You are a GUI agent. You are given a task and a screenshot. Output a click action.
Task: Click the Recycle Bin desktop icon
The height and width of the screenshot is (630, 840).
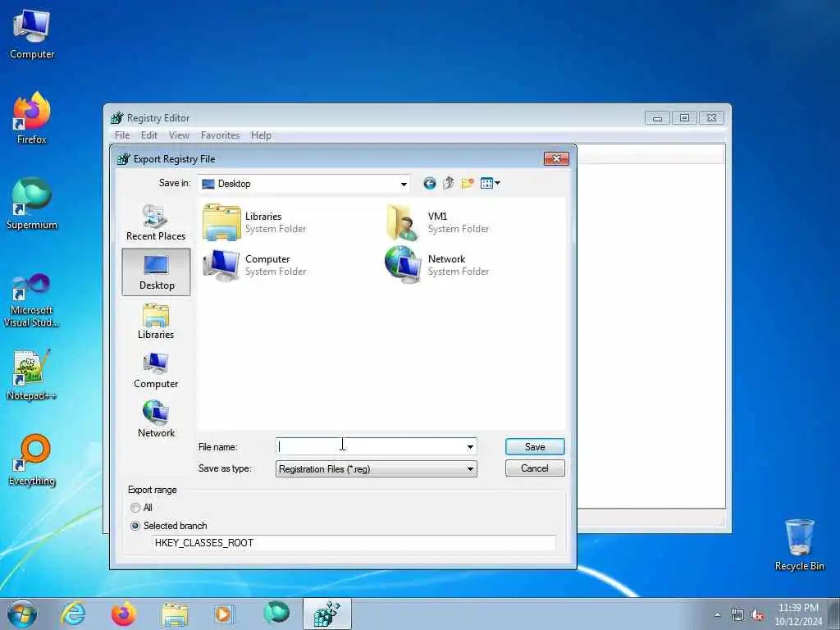click(799, 546)
